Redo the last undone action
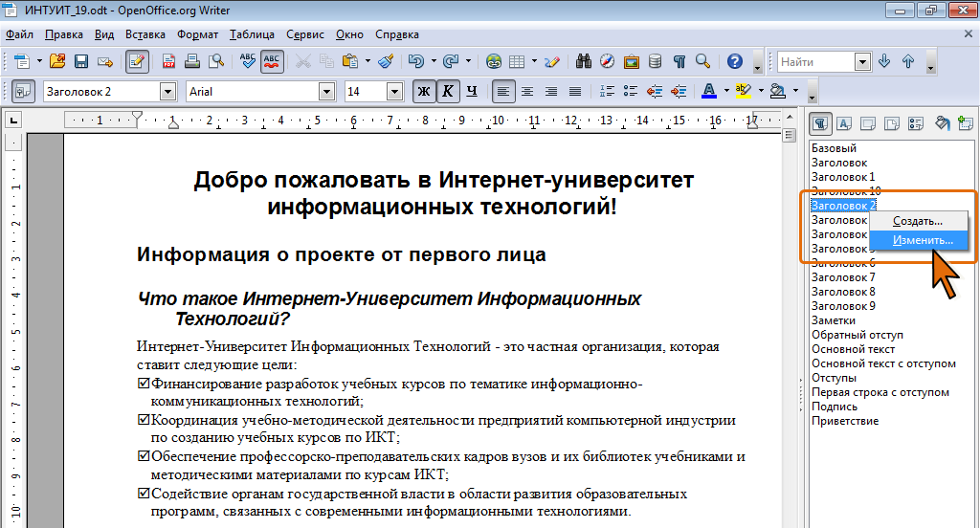980x528 pixels. coord(450,61)
